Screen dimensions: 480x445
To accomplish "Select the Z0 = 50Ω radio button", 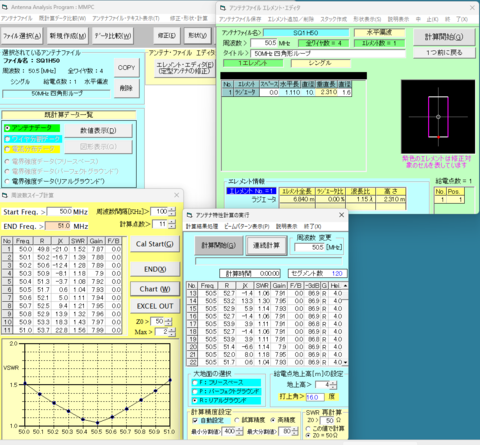I will (x=308, y=435).
